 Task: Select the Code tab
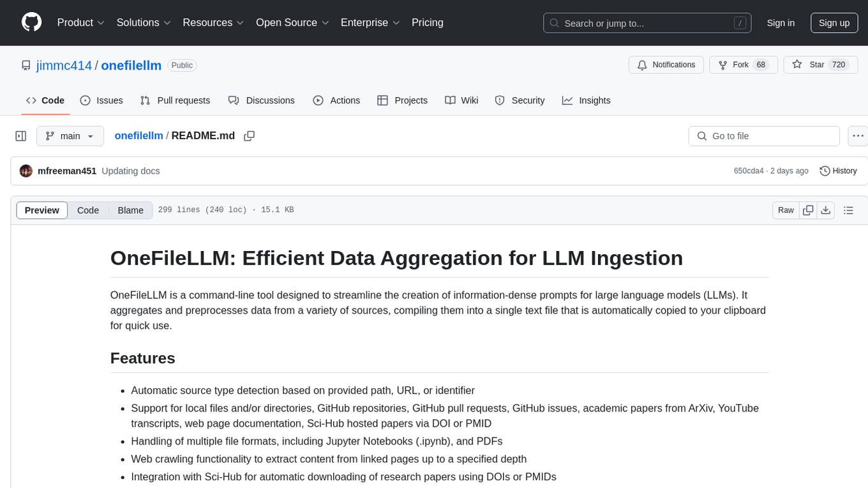45,100
